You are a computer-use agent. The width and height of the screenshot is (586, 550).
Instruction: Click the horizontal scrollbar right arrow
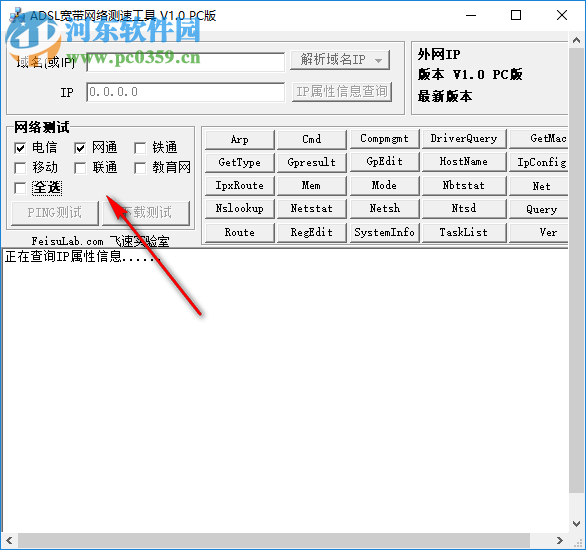tap(559, 540)
